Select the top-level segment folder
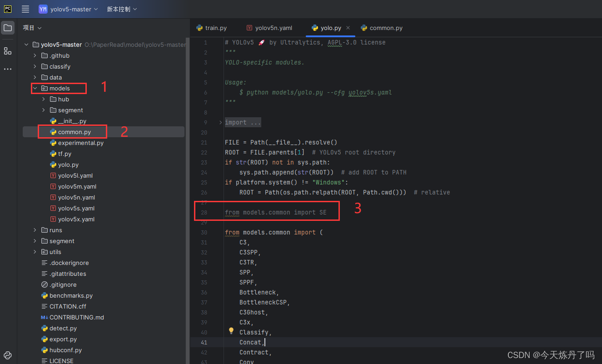 pyautogui.click(x=58, y=241)
